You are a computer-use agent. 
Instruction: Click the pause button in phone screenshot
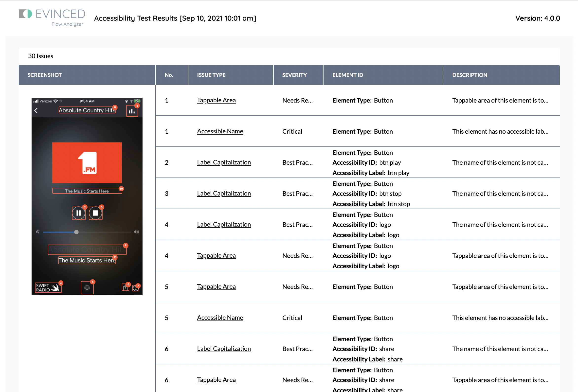[79, 213]
